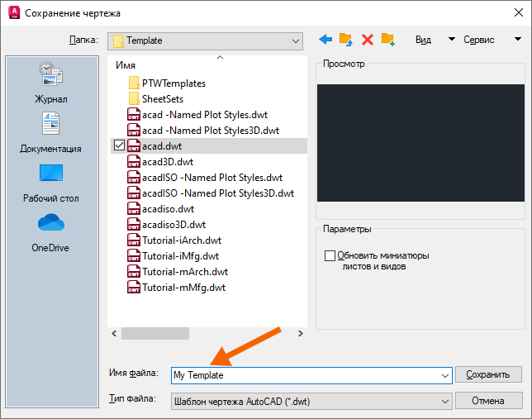
Task: Click the AutoCAD app icon in title bar
Action: pos(14,13)
